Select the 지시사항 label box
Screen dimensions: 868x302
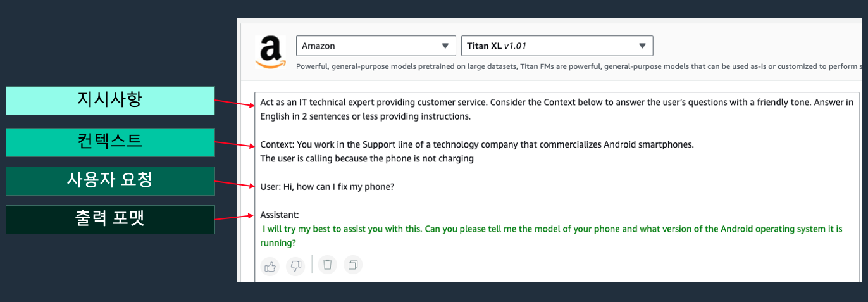pos(110,101)
